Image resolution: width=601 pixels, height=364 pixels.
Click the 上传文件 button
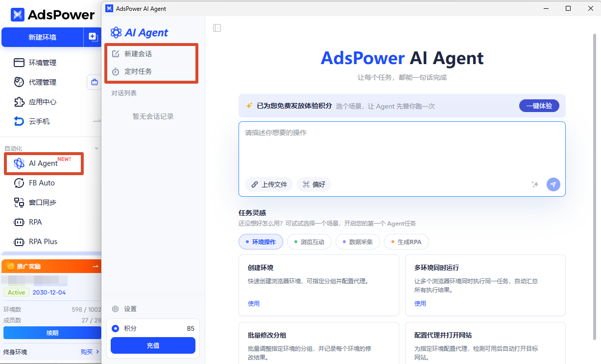click(x=269, y=184)
